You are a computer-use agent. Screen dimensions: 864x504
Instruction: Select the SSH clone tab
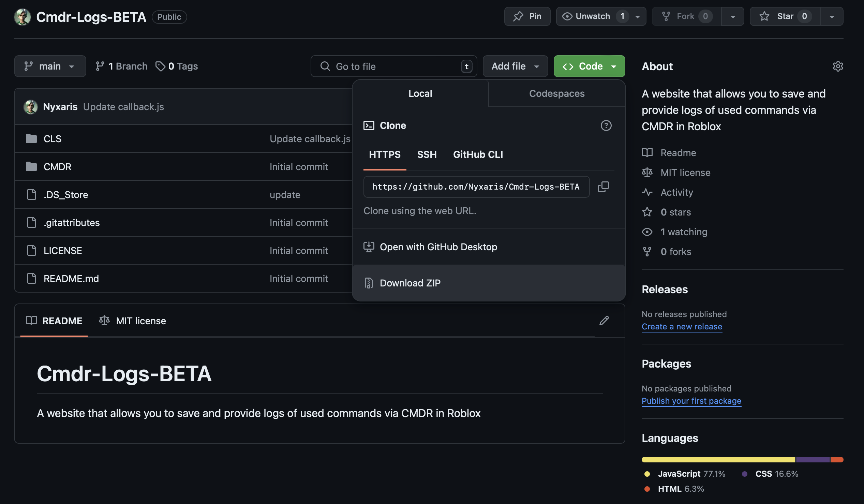(427, 154)
